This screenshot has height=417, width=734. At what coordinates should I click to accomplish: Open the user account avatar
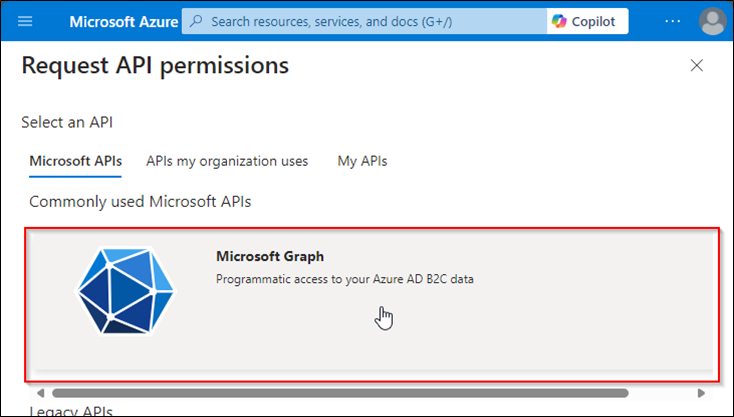(712, 21)
